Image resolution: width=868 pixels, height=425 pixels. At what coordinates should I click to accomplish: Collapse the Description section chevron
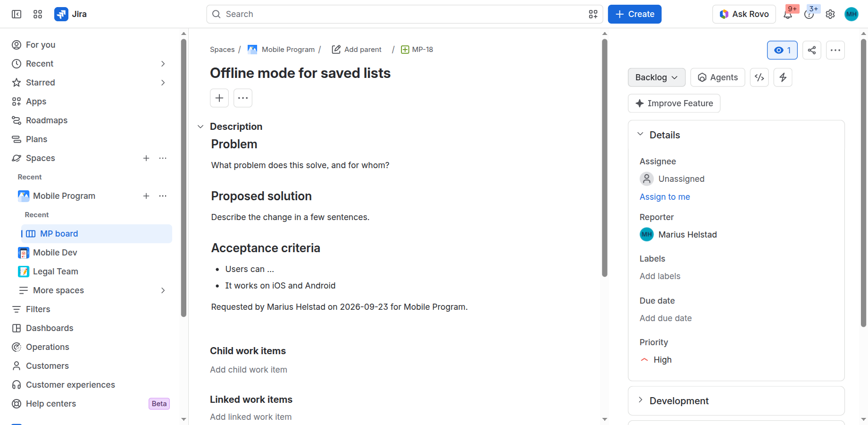pos(200,127)
